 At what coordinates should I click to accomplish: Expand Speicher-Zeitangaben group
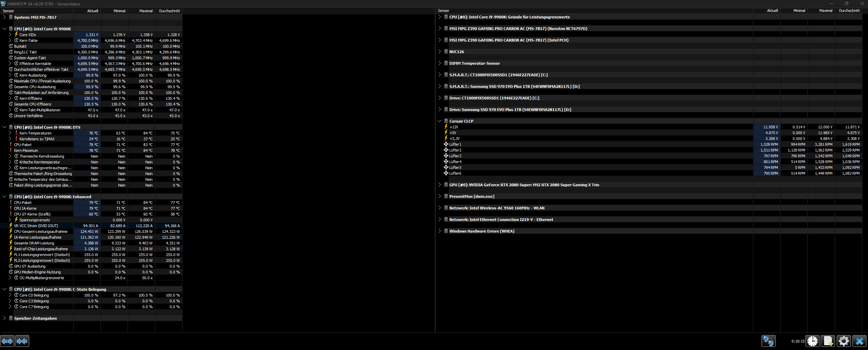pyautogui.click(x=4, y=318)
